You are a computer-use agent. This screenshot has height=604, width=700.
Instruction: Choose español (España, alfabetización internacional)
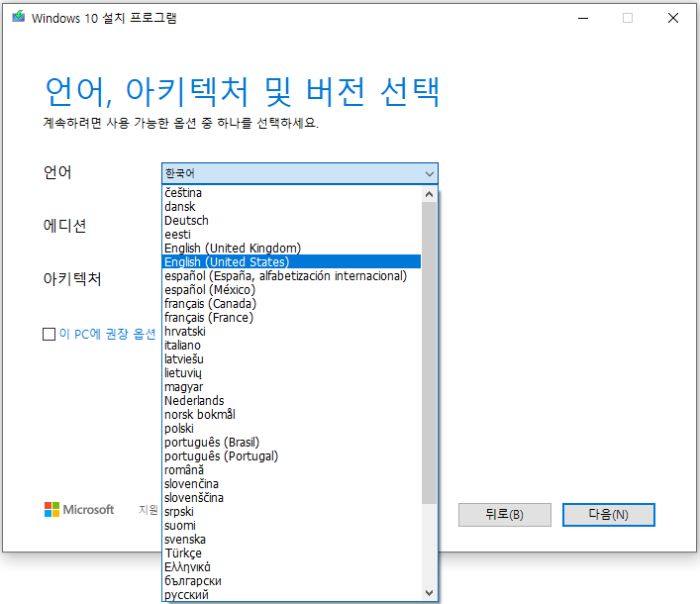291,275
